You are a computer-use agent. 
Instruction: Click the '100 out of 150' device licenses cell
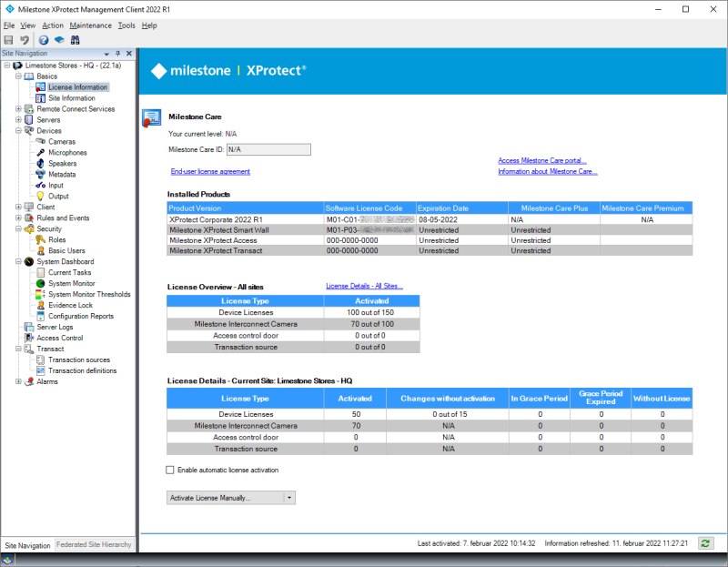point(371,312)
